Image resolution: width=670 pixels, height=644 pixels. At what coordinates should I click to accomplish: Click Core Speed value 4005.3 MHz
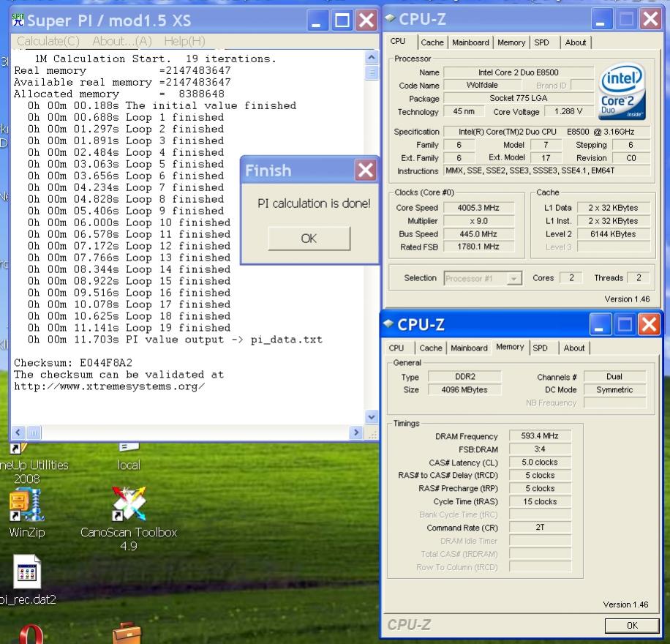point(478,208)
